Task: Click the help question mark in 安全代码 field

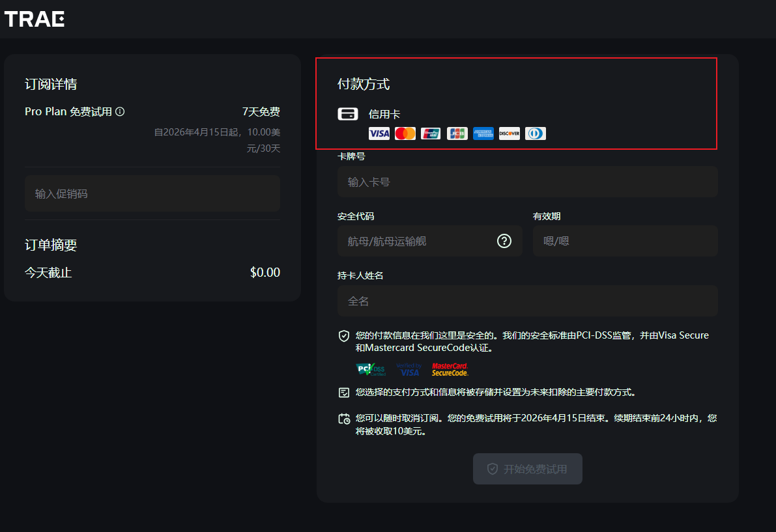Action: tap(504, 241)
